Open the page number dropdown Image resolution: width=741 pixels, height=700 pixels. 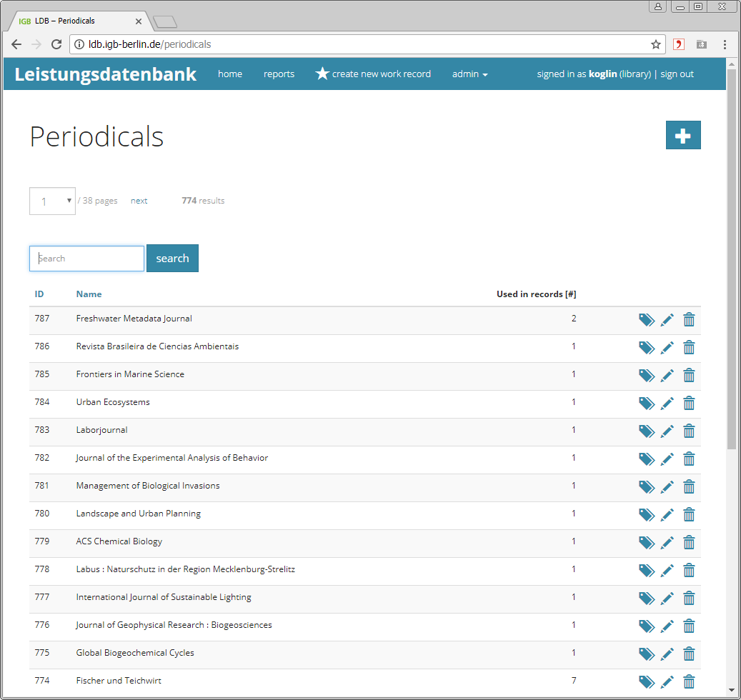[52, 201]
